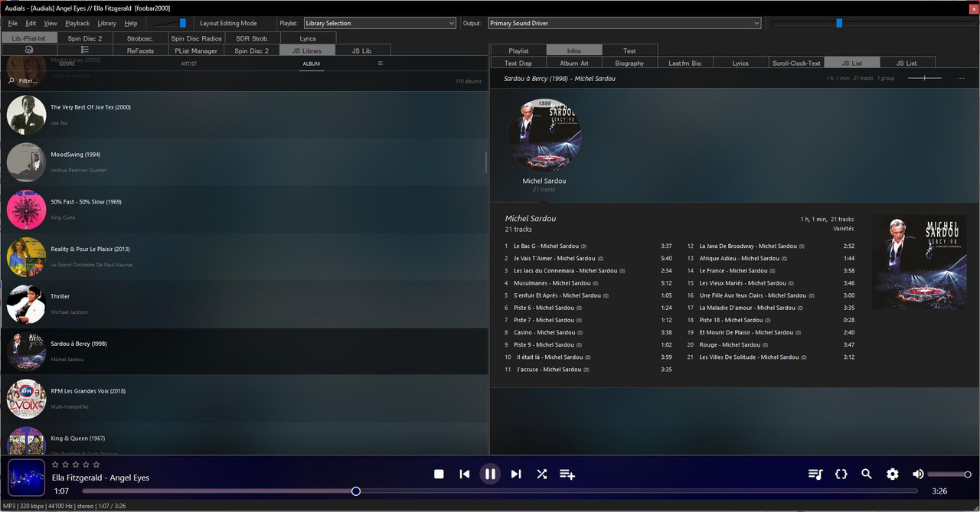Switch to the Scroll-Clock-Text tab

796,63
